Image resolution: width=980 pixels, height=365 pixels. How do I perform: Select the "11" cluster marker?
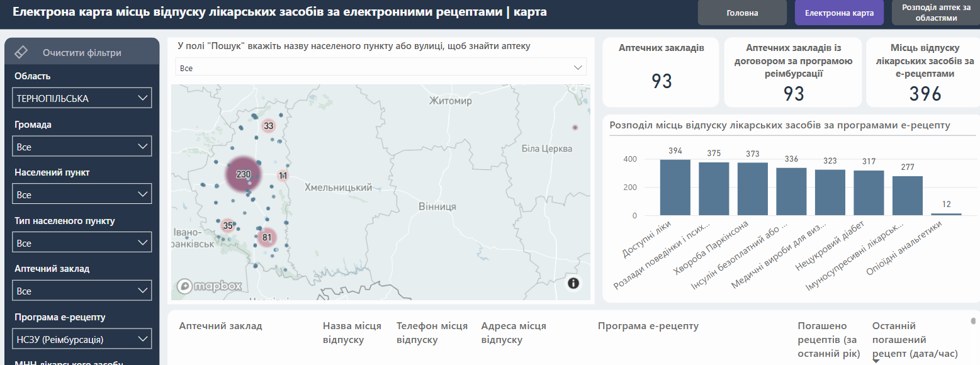(x=282, y=175)
